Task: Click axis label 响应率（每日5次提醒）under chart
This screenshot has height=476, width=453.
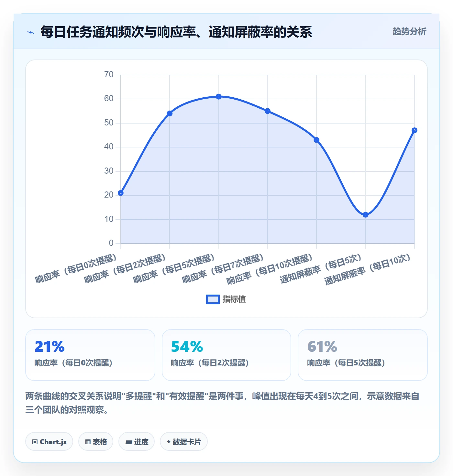Action: coord(174,268)
